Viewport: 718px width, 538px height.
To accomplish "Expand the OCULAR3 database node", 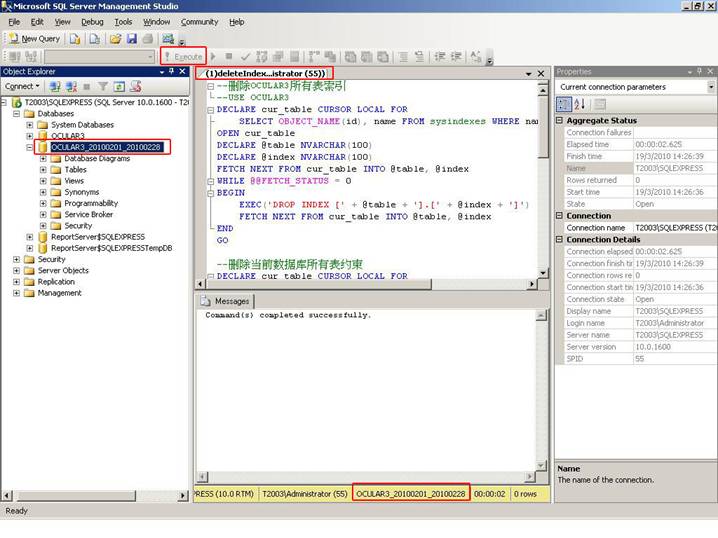I will (30, 136).
